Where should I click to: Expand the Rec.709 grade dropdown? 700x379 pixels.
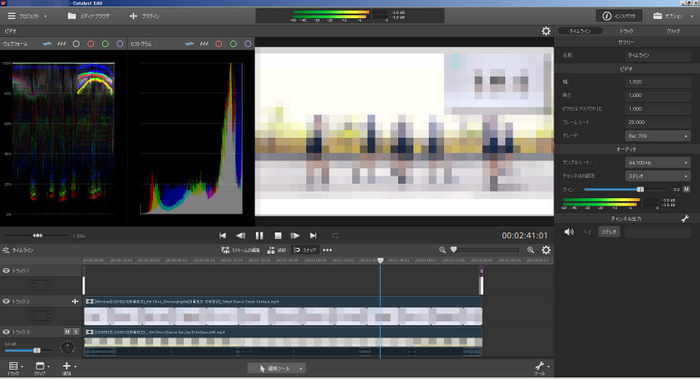pyautogui.click(x=657, y=136)
